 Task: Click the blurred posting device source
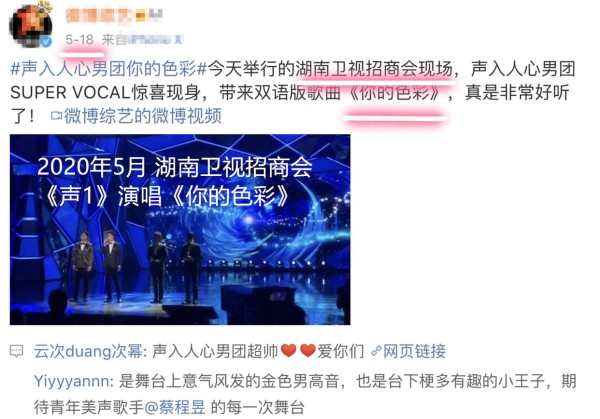pos(155,39)
